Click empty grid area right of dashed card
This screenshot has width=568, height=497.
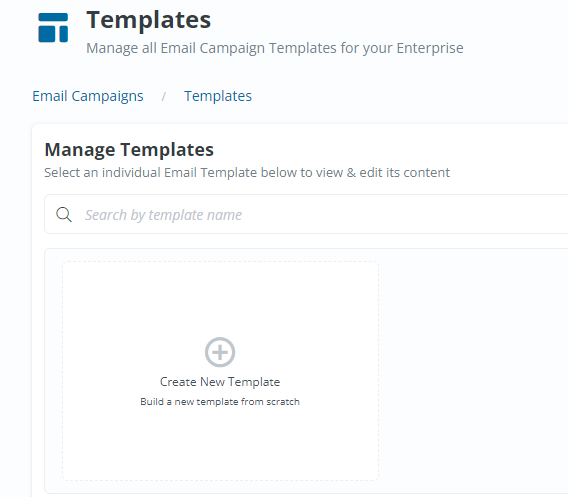click(471, 369)
